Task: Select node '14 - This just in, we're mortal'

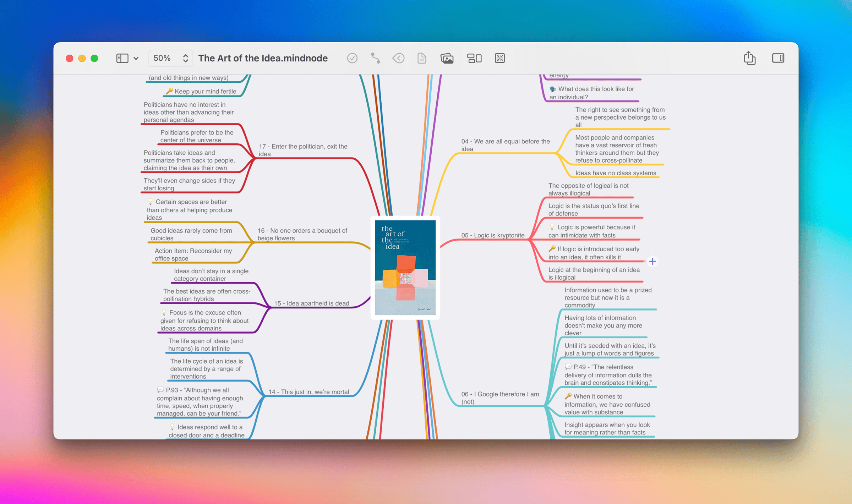Action: coord(308,392)
